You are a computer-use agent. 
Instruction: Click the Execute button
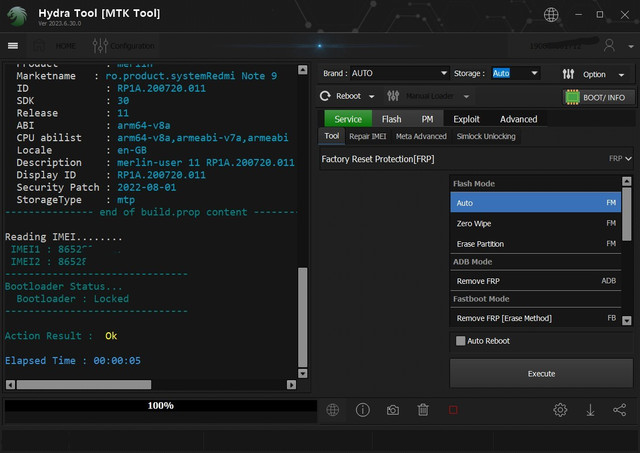[541, 373]
